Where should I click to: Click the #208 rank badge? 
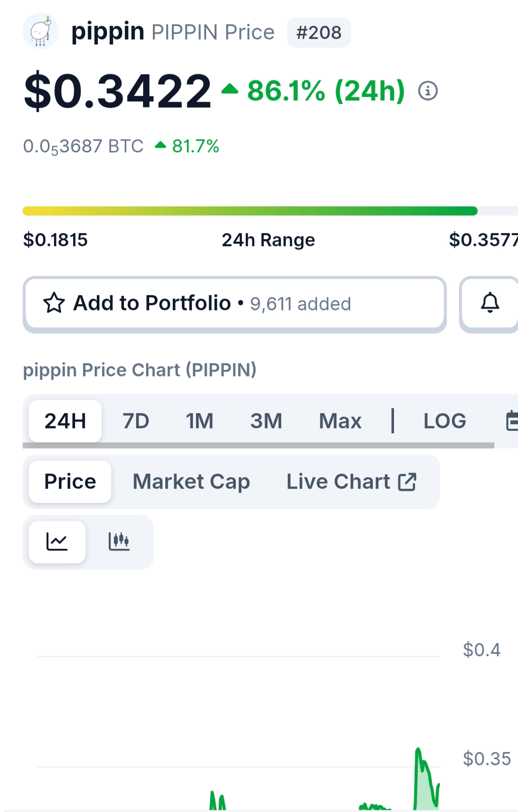[319, 32]
